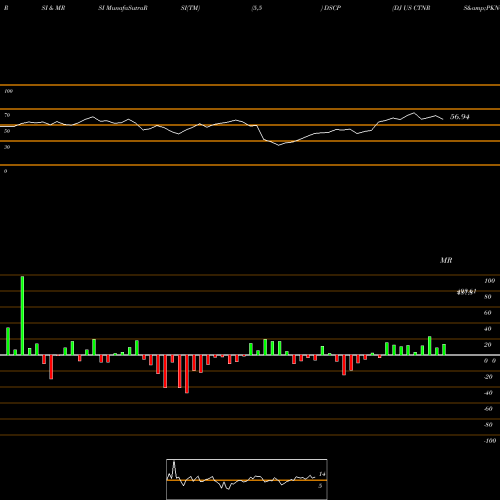Click the "-20" label on the MR axis

[488, 377]
